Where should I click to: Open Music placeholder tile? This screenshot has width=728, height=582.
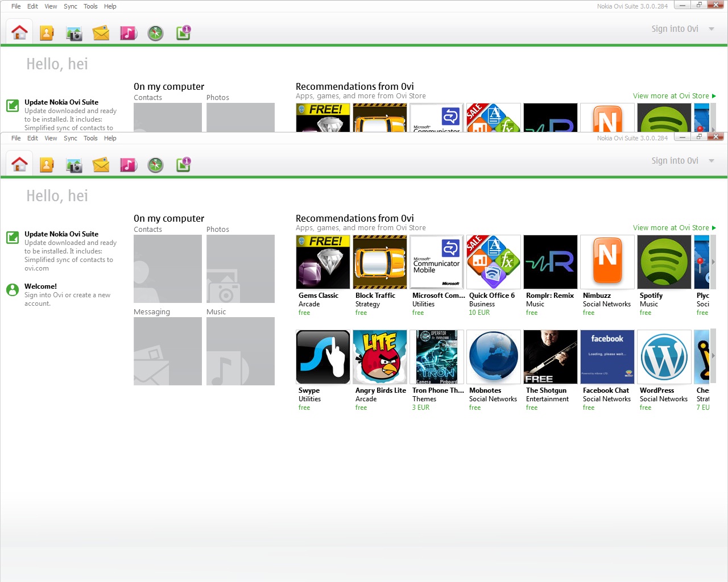[241, 351]
